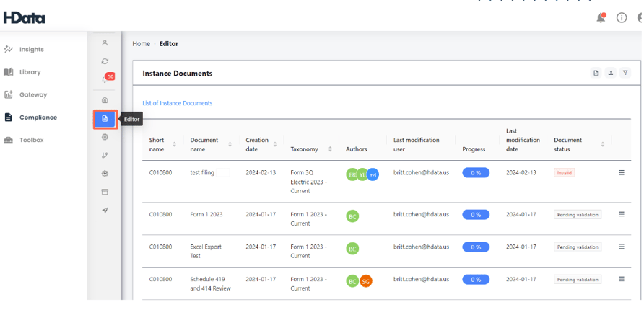Open row menu for the Form 1 2023 document
The width and height of the screenshot is (644, 310).
pos(622,214)
